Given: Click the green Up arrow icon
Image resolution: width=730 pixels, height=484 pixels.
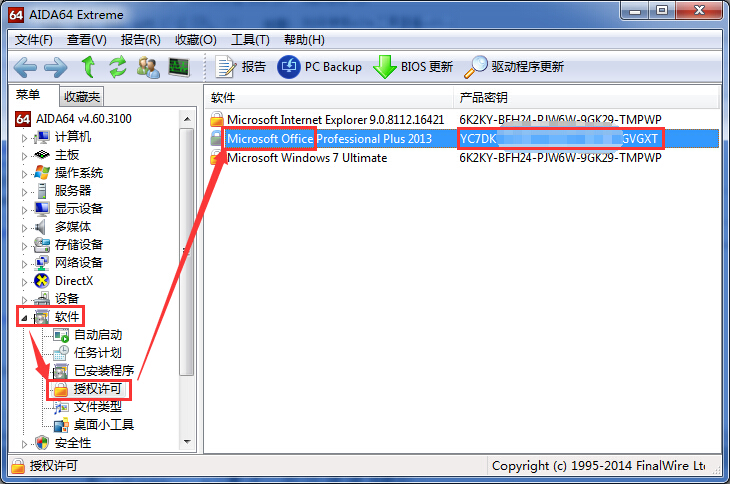Looking at the screenshot, I should [x=88, y=67].
